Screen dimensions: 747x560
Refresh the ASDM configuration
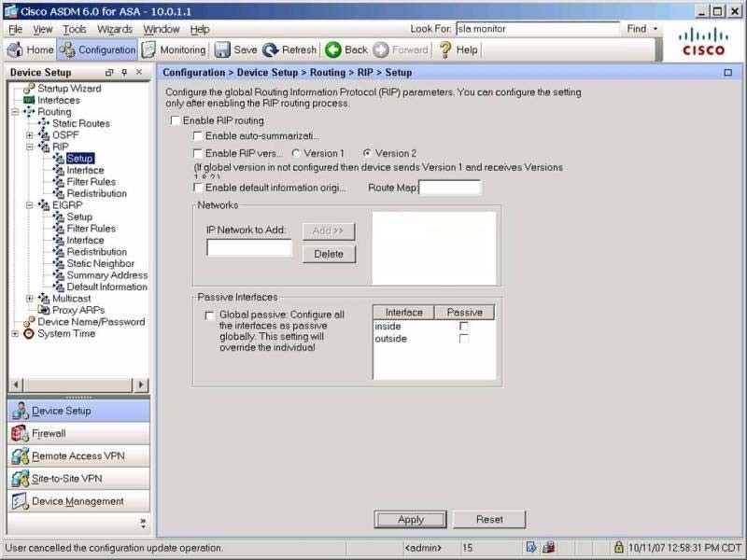click(271, 49)
